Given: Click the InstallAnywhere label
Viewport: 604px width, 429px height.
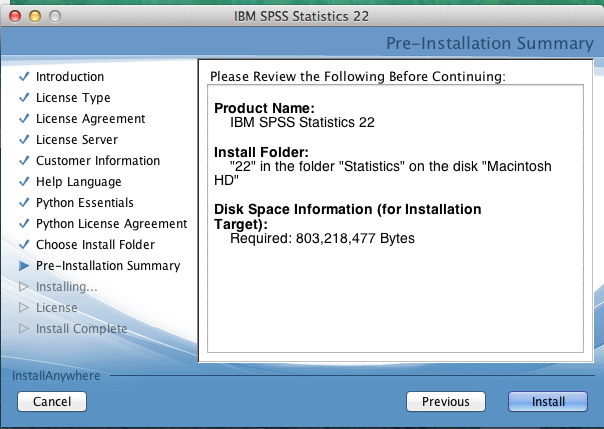Looking at the screenshot, I should coord(56,375).
